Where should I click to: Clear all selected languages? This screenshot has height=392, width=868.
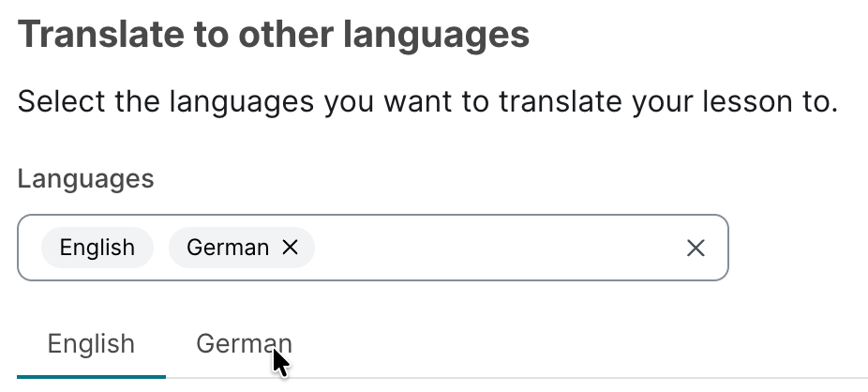[696, 248]
